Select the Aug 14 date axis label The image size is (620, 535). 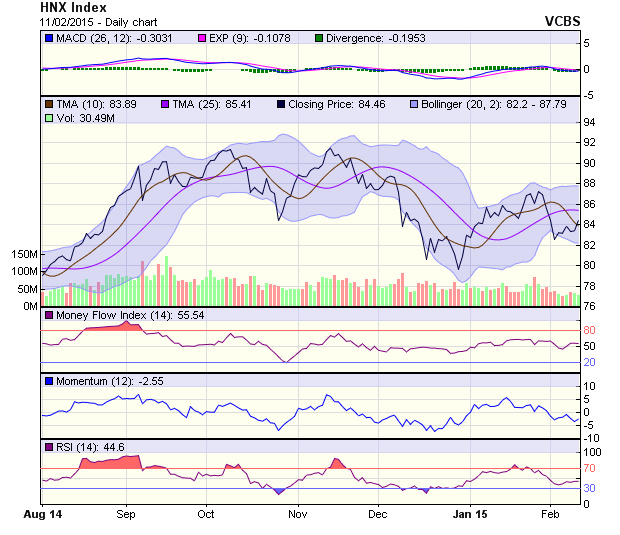(x=42, y=513)
